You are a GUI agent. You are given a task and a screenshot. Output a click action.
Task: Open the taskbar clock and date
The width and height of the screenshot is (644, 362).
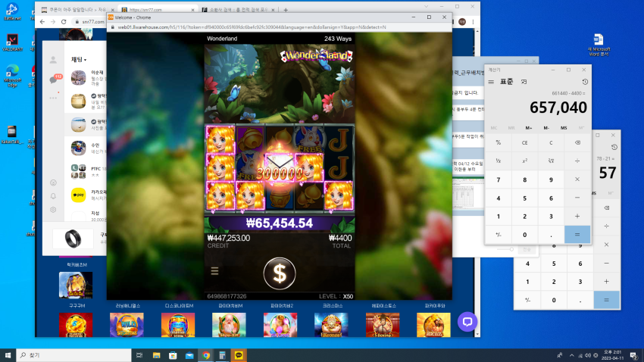pyautogui.click(x=612, y=355)
